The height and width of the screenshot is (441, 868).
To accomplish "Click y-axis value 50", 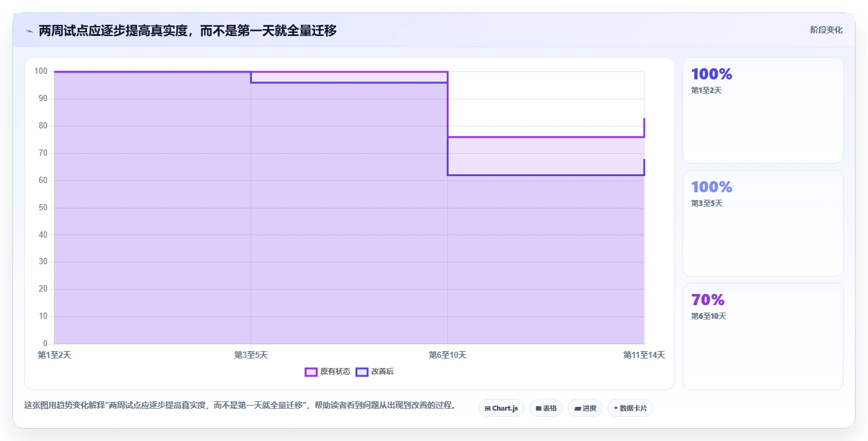I will [x=43, y=208].
